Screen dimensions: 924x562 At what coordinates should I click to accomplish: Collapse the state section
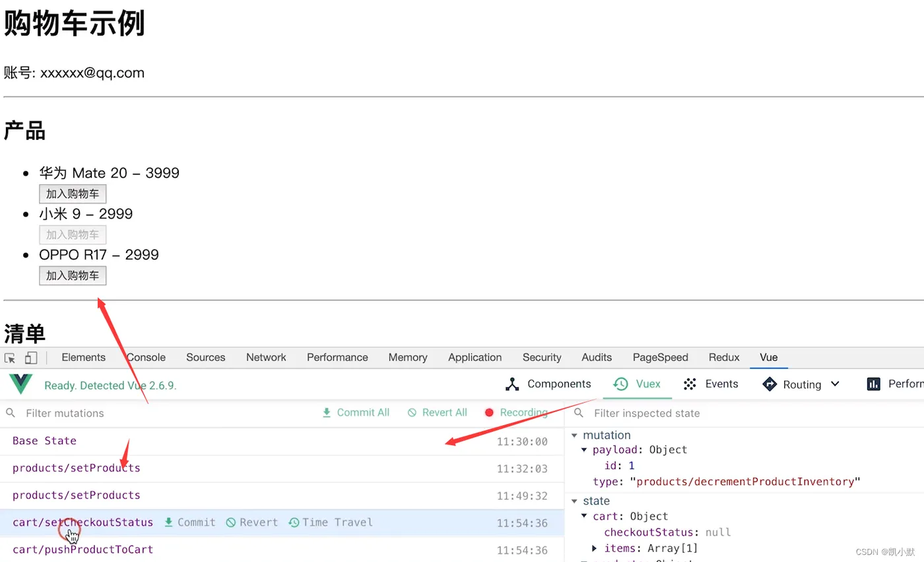click(574, 501)
